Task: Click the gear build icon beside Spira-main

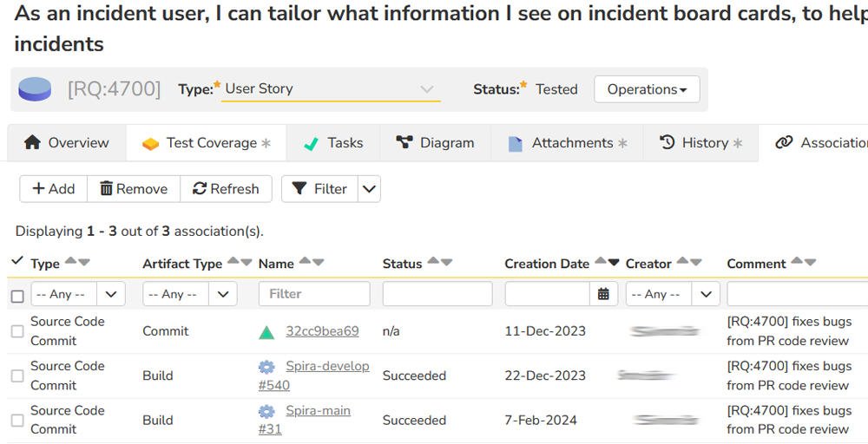Action: click(267, 411)
